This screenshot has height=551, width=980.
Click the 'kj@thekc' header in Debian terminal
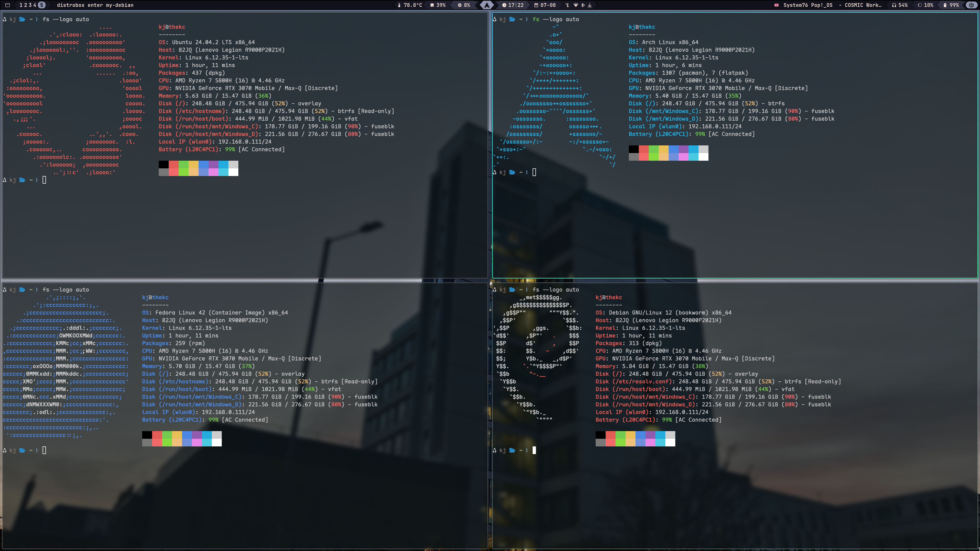(x=609, y=297)
